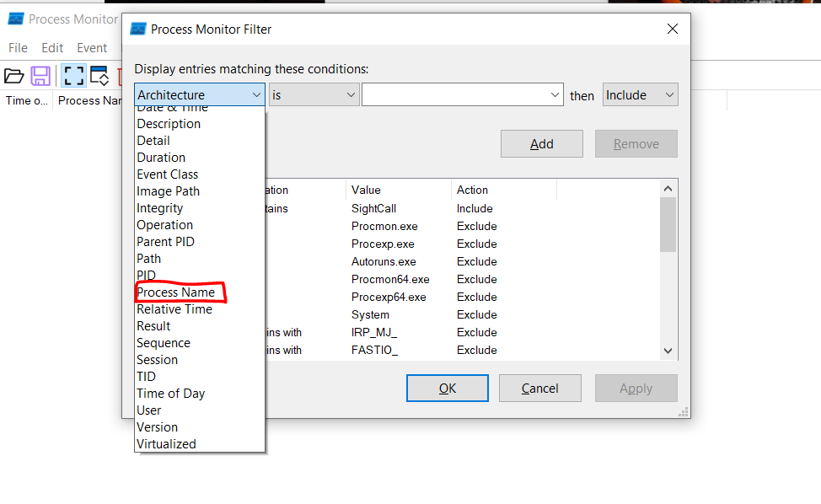Select Operation in the list
The image size is (821, 504).
point(200,224)
